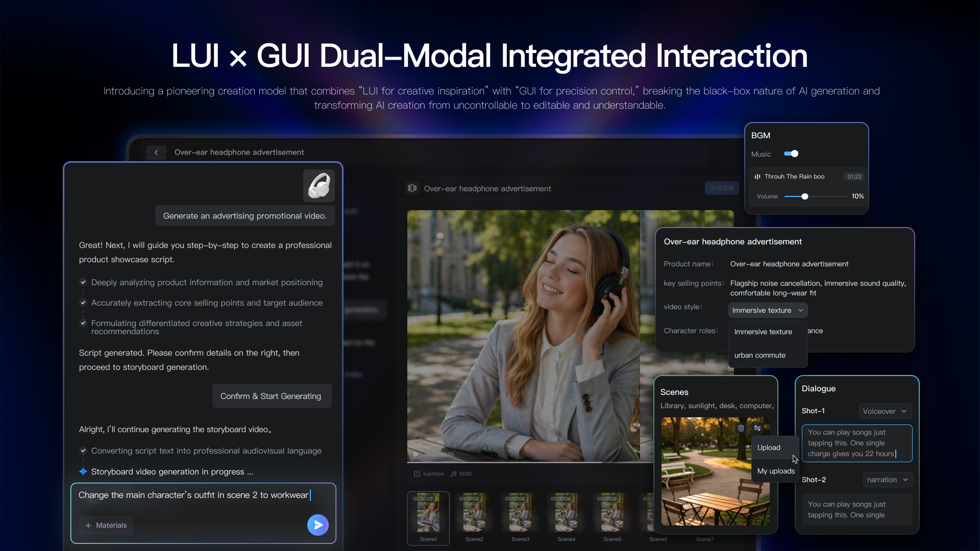Click the trash icon on scene image
Viewport: 980px width, 551px height.
coord(741,428)
